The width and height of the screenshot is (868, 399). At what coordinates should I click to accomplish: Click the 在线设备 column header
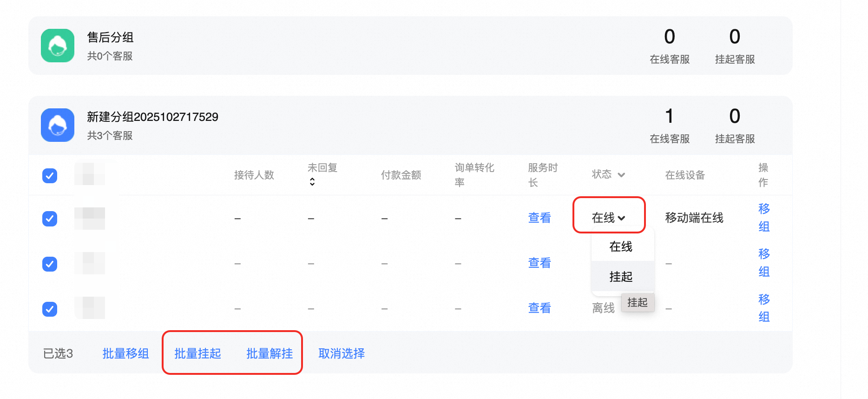(x=685, y=175)
